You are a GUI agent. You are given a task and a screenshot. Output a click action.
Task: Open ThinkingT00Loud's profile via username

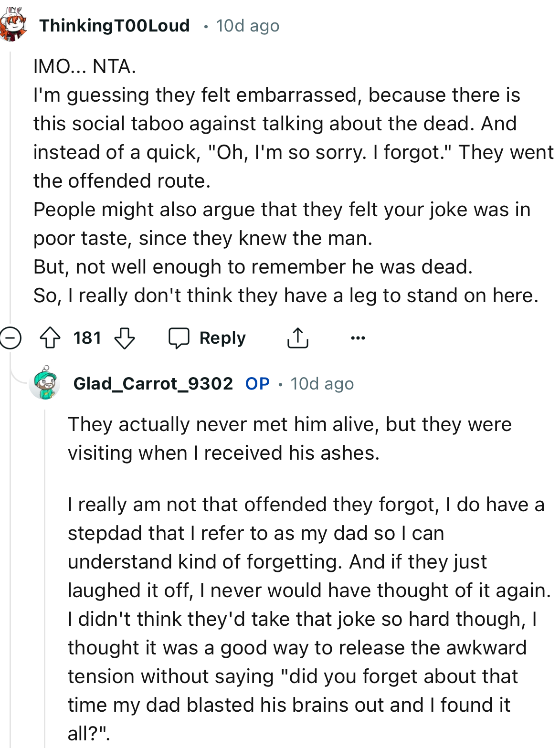114,25
